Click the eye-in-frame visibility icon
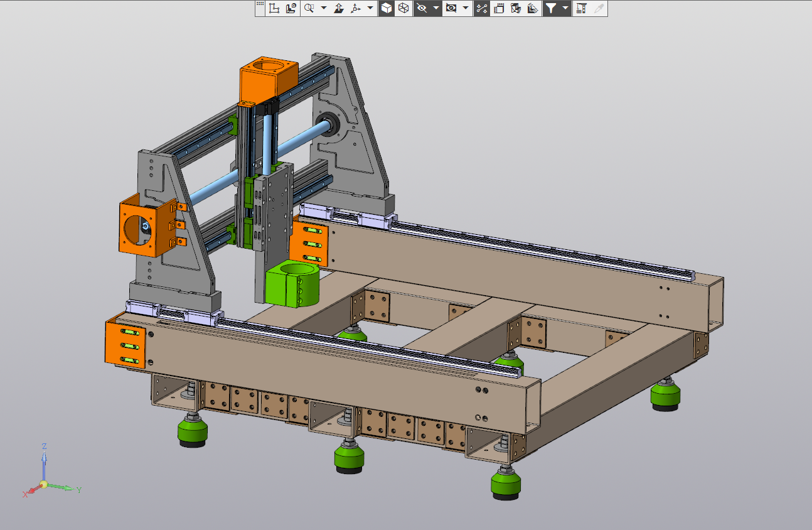Image resolution: width=812 pixels, height=530 pixels. pyautogui.click(x=451, y=9)
